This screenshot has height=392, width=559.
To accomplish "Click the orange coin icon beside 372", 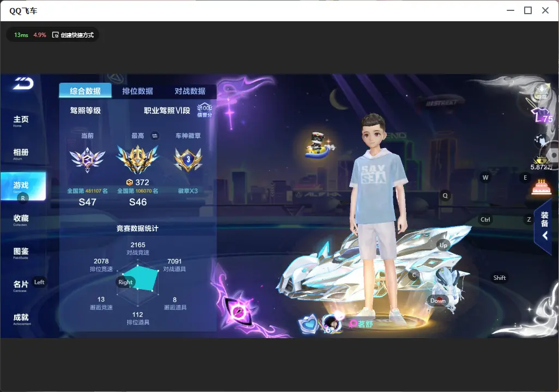I will [130, 182].
